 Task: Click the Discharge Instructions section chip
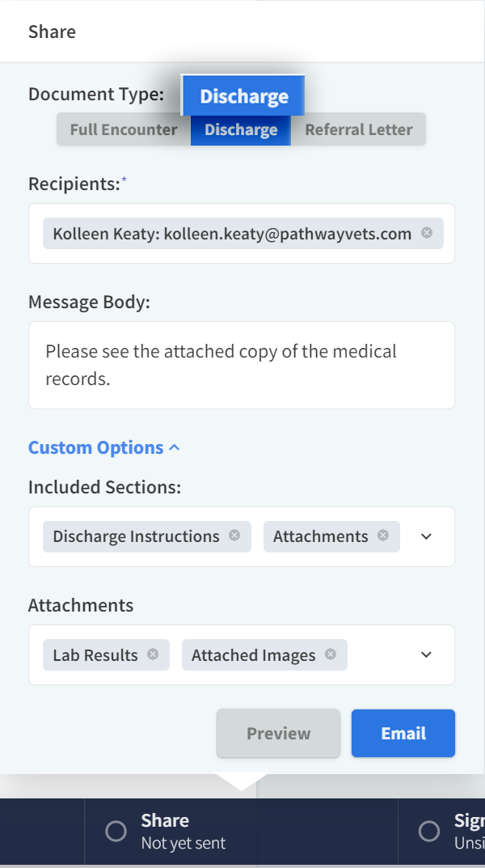click(136, 536)
